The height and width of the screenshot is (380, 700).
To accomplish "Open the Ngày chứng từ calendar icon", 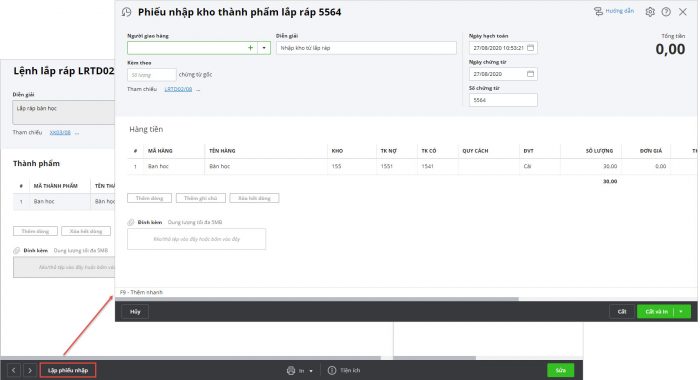I will [x=530, y=74].
